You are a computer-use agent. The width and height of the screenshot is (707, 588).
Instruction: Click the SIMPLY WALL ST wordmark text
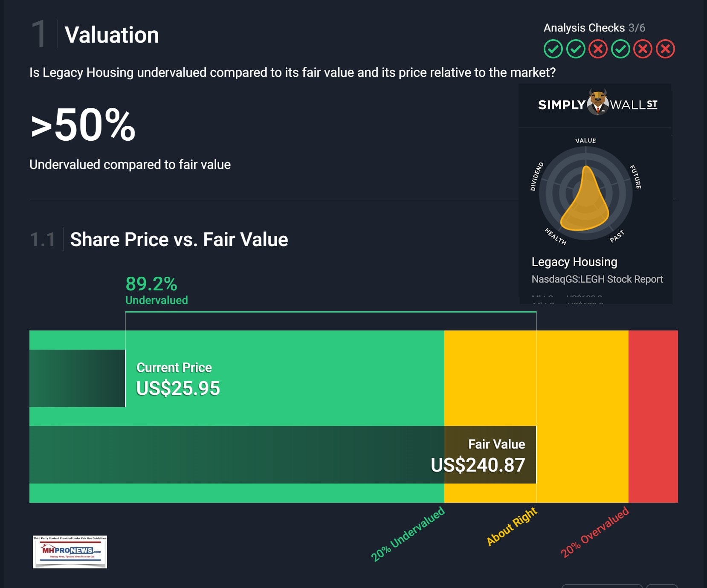[597, 105]
